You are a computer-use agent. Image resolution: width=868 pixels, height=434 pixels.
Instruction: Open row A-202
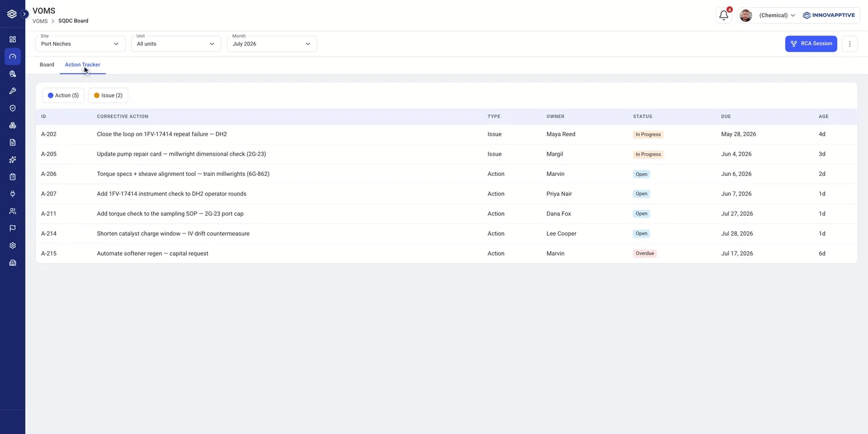point(446,134)
